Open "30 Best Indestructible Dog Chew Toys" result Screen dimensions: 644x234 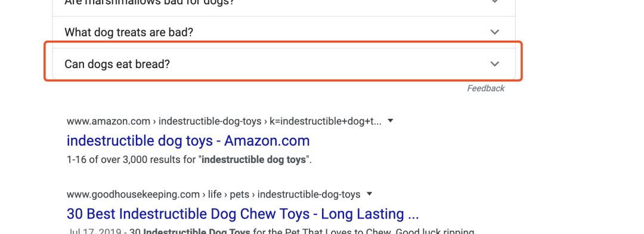[x=242, y=214]
